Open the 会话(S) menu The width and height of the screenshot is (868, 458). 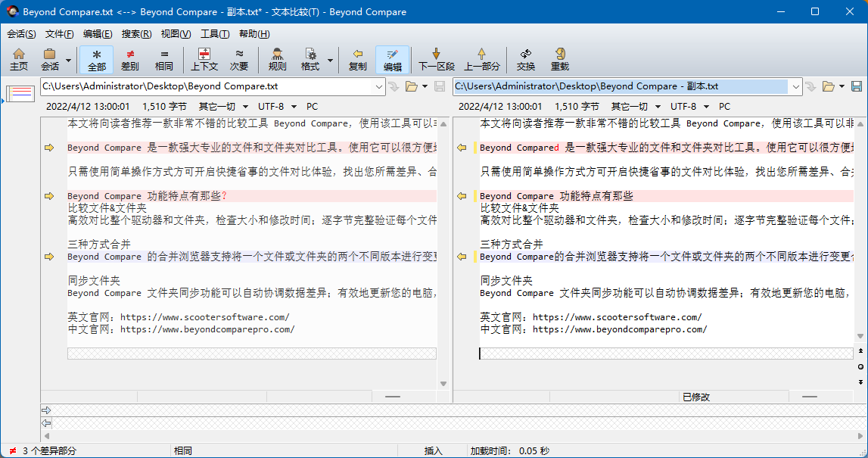click(x=22, y=34)
